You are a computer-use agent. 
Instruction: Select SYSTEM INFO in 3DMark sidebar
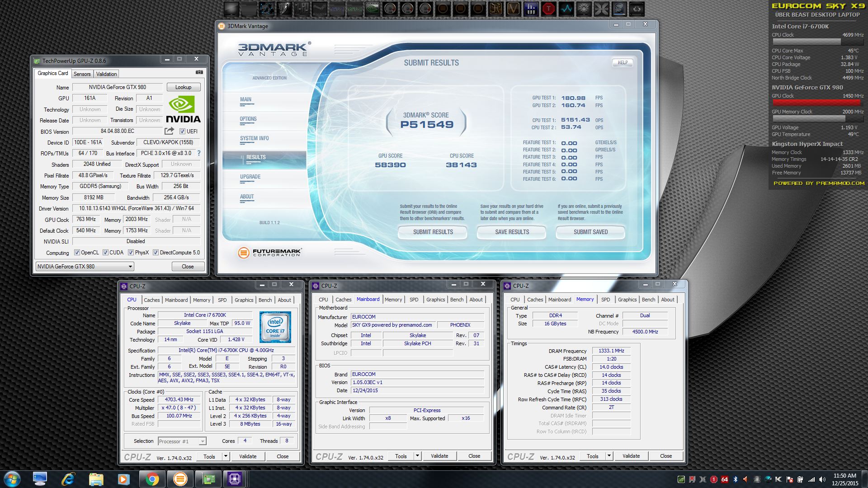click(x=254, y=139)
